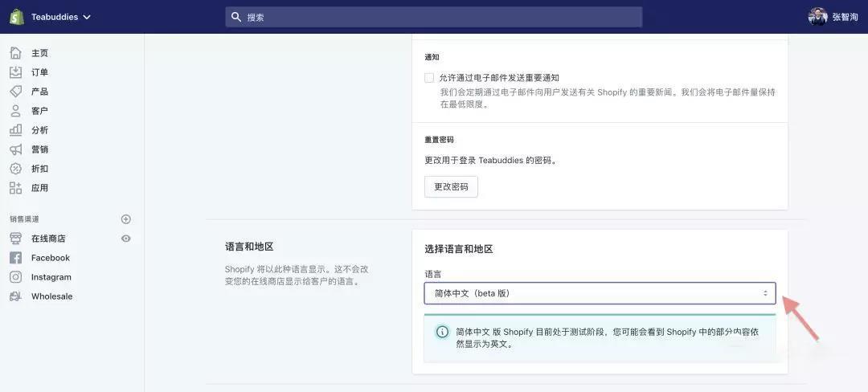Click the 订单 orders icon
This screenshot has width=868, height=392.
15,72
